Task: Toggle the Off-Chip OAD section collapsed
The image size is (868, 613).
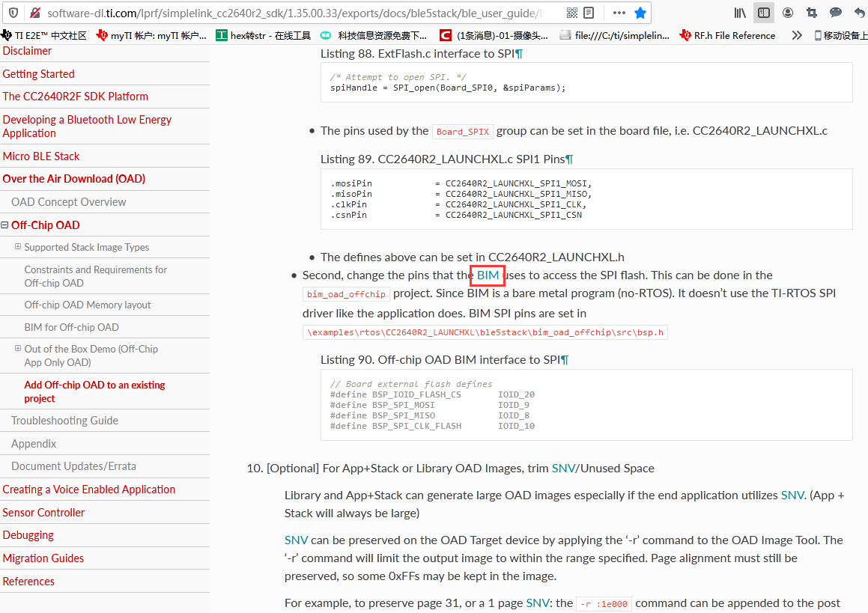Action: 7,225
